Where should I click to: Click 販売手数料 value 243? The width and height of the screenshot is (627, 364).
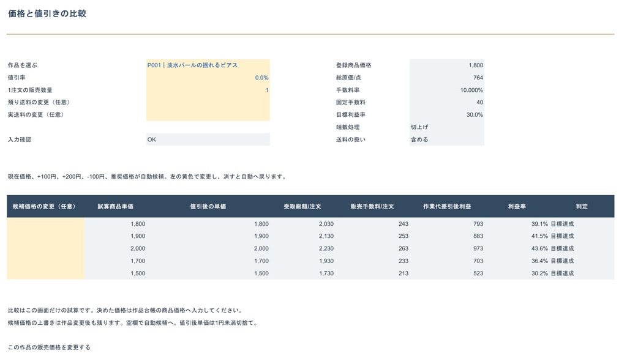click(404, 224)
